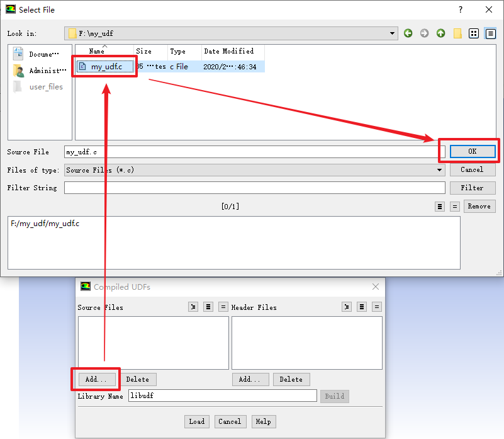Expand the Look in path dropdown
This screenshot has width=504, height=439.
393,33
